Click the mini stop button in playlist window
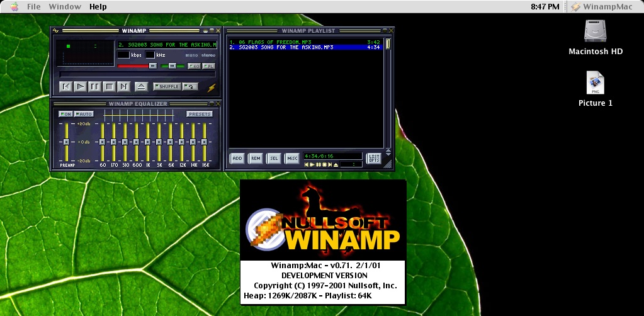The image size is (644, 316). tap(324, 164)
